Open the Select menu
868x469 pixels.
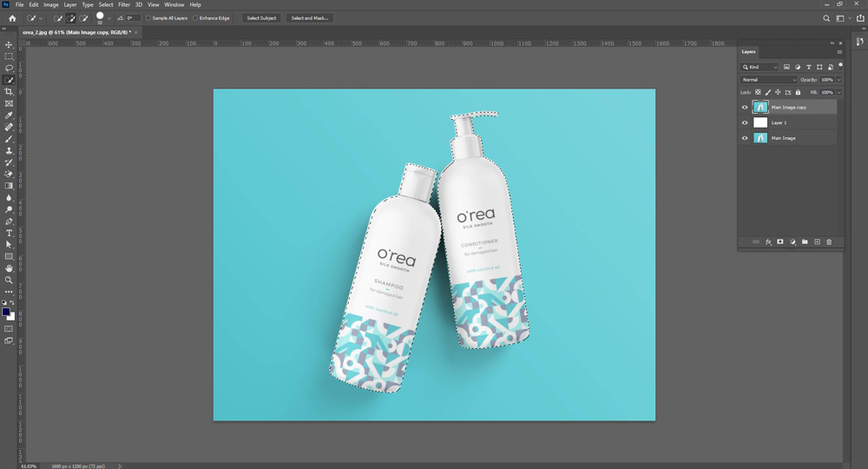coord(106,4)
